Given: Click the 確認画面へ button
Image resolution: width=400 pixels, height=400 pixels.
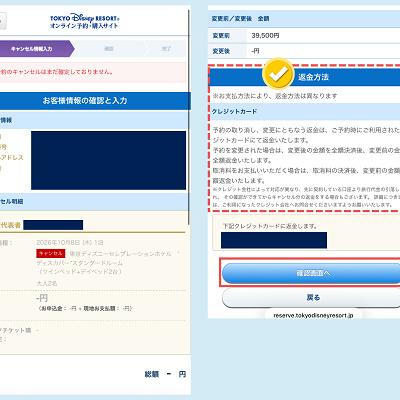Looking at the screenshot, I should point(311,273).
